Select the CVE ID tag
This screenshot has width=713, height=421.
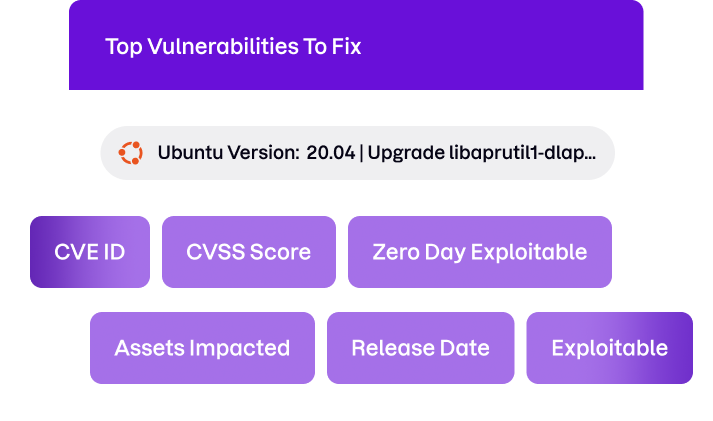point(90,252)
